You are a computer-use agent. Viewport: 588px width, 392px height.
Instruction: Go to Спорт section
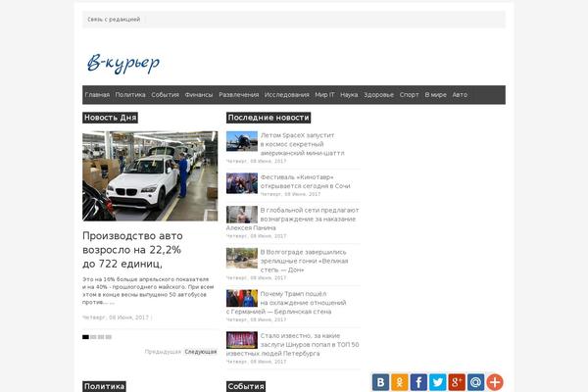(409, 95)
